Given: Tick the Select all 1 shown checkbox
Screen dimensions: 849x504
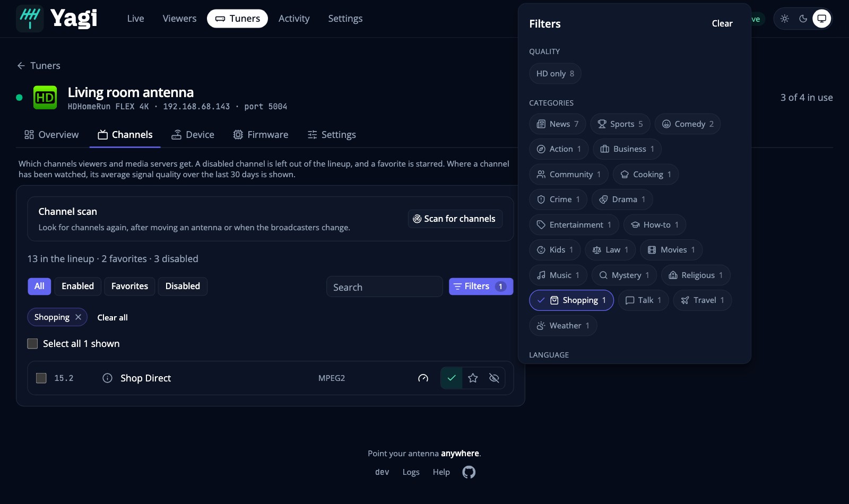Looking at the screenshot, I should pyautogui.click(x=32, y=344).
